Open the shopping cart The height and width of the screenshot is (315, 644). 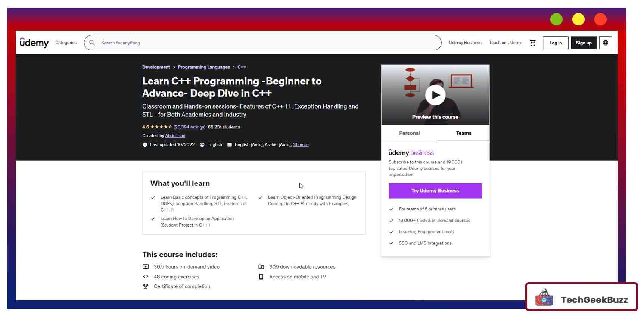[532, 43]
